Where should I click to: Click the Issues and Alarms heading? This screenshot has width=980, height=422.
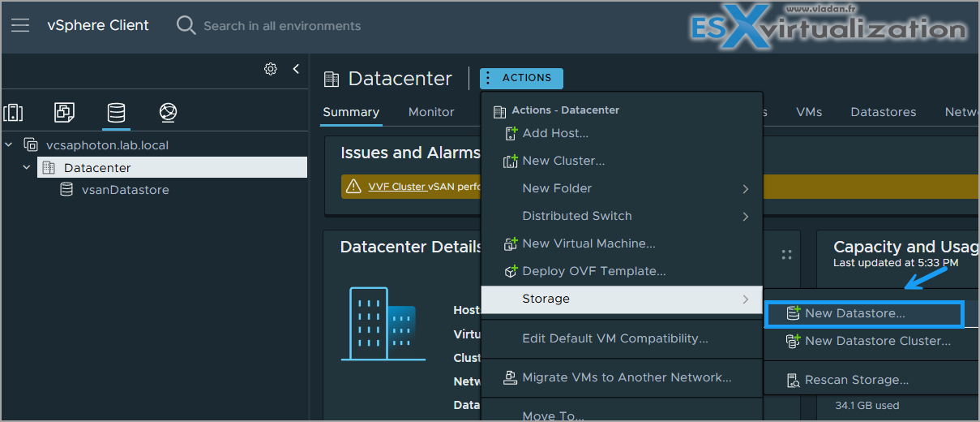411,153
